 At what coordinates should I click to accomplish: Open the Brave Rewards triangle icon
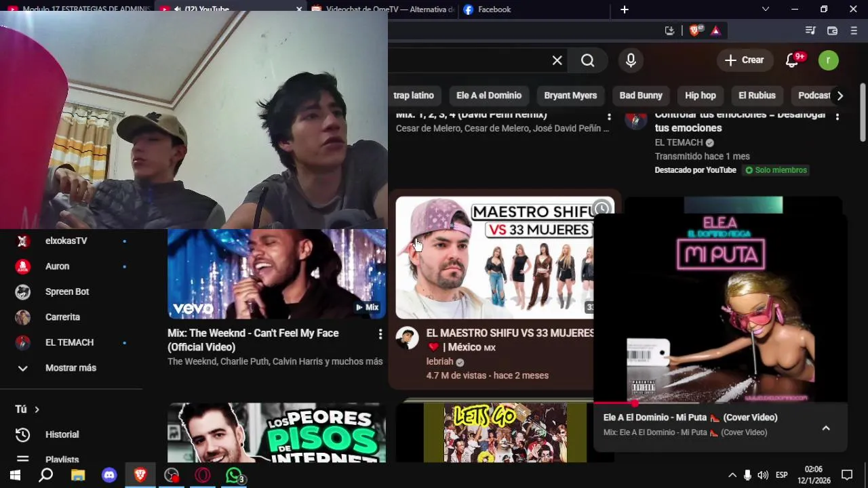coord(715,30)
